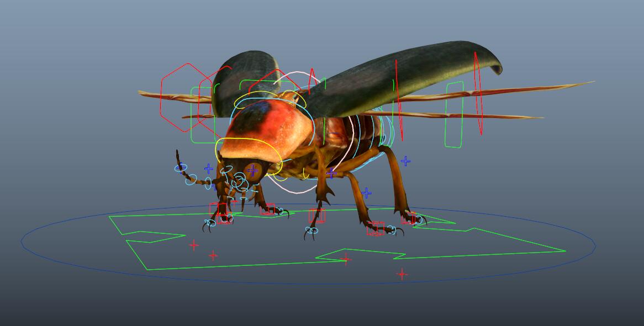Click red cross locator on the green arrow's notch
Viewport: 644px width, 326px height.
click(346, 259)
